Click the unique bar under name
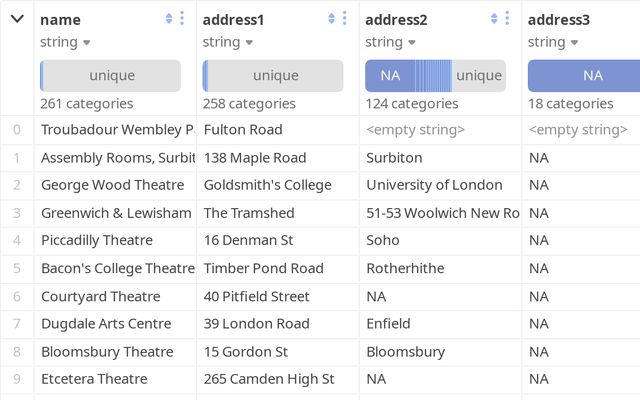 point(111,76)
